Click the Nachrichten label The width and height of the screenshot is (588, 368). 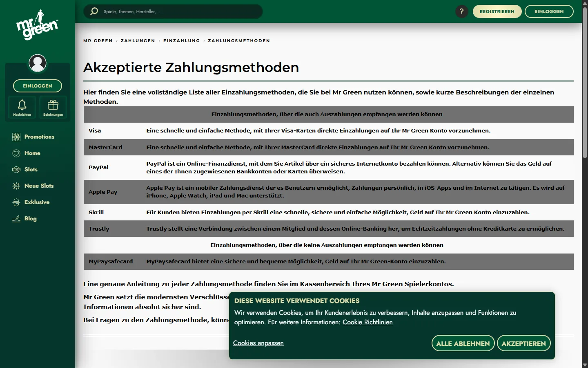(22, 115)
